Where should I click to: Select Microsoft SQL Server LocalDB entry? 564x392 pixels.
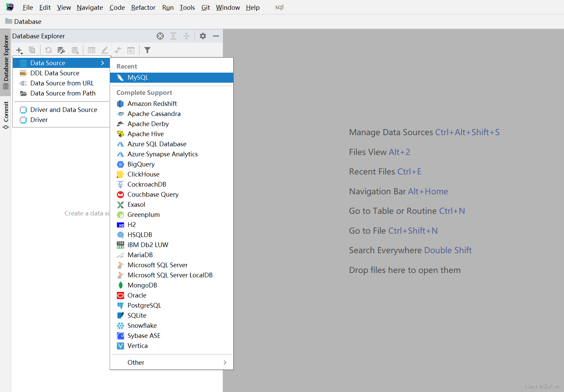[172, 275]
